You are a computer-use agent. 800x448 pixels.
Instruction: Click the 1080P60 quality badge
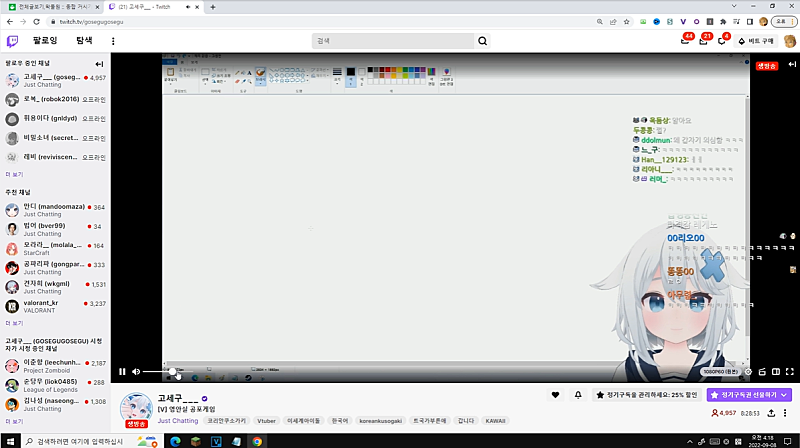pyautogui.click(x=720, y=372)
